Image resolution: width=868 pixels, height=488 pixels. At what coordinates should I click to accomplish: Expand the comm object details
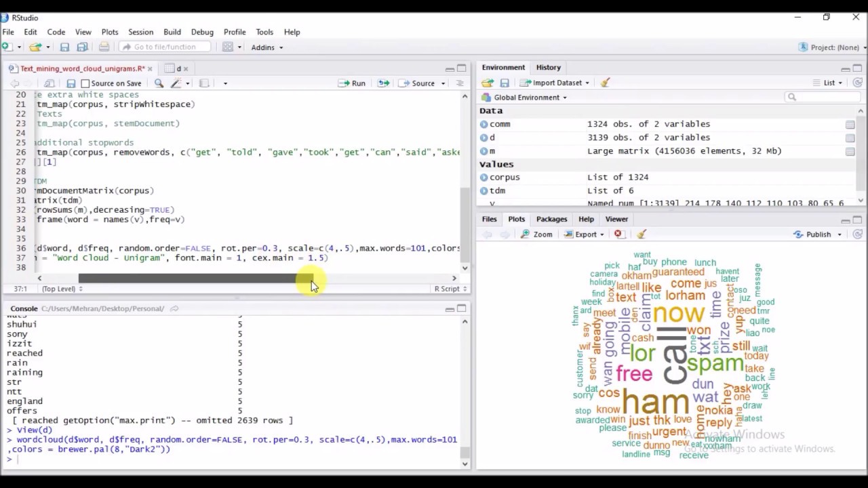pyautogui.click(x=484, y=124)
